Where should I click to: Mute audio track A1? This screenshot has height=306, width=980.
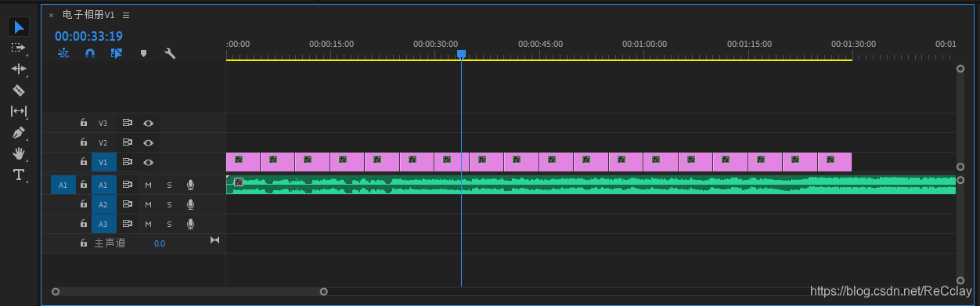coord(148,185)
